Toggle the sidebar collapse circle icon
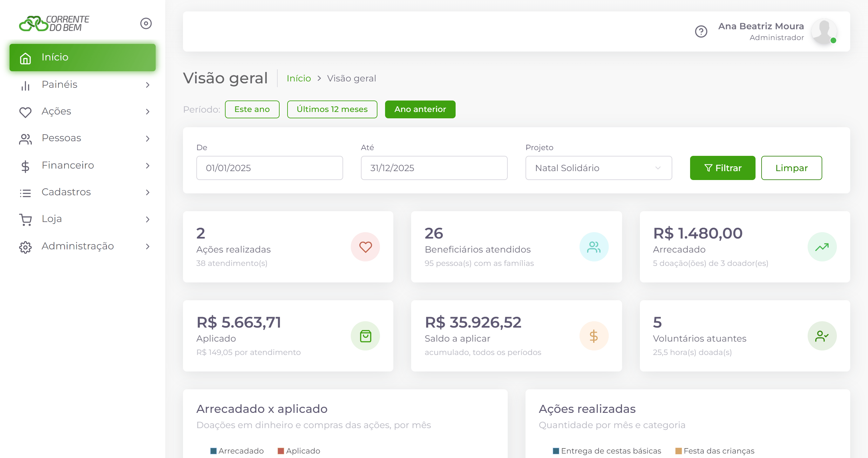The image size is (868, 458). click(146, 24)
